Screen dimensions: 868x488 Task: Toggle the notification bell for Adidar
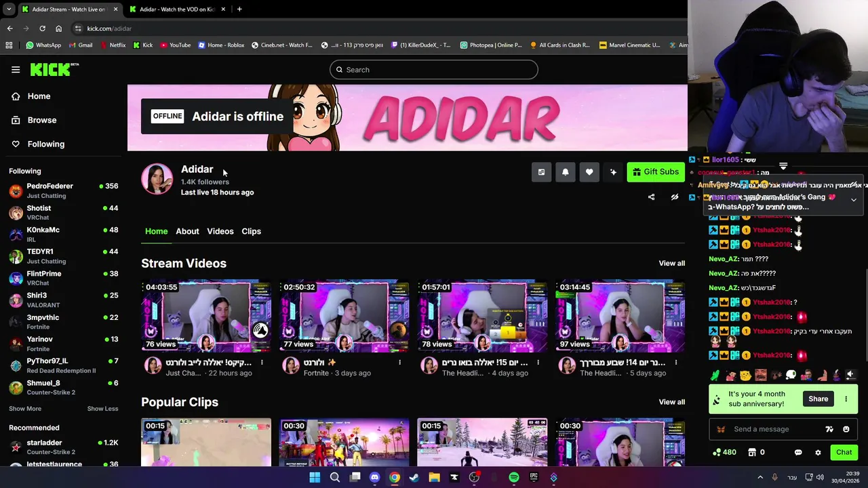pos(566,172)
